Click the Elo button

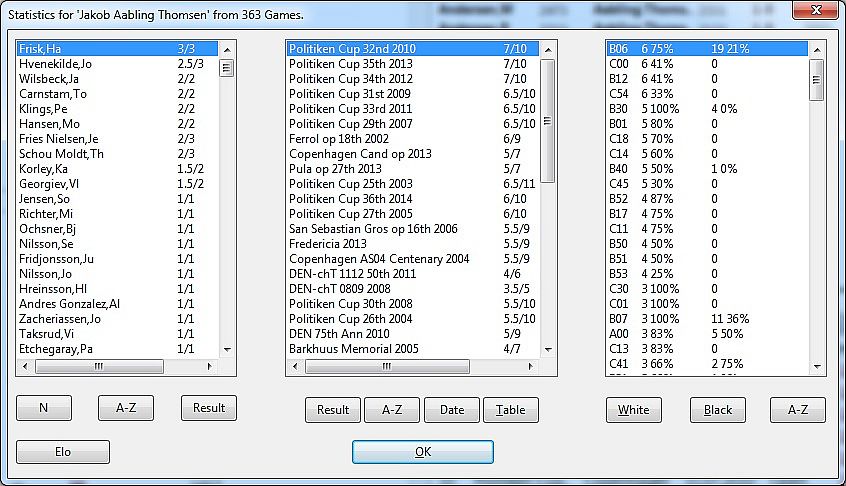[63, 452]
